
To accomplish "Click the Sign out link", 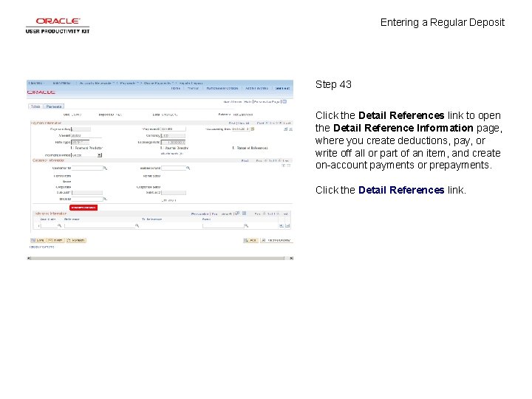I will (282, 88).
